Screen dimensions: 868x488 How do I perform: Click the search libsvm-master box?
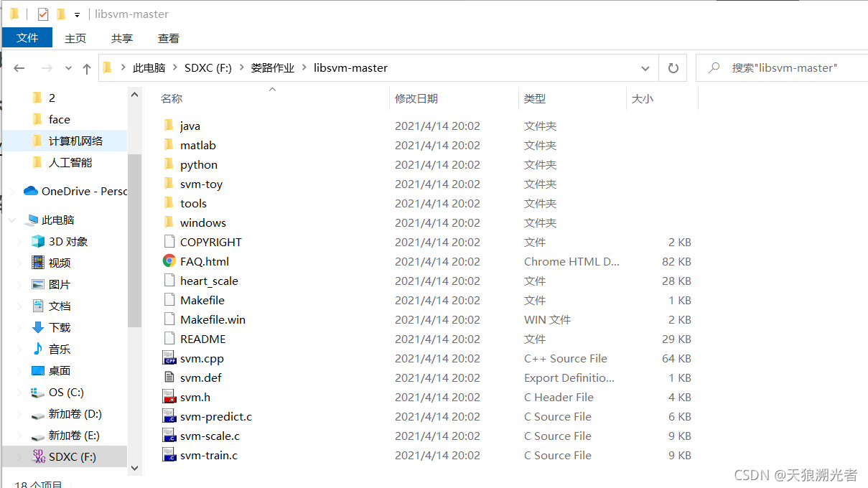[782, 67]
